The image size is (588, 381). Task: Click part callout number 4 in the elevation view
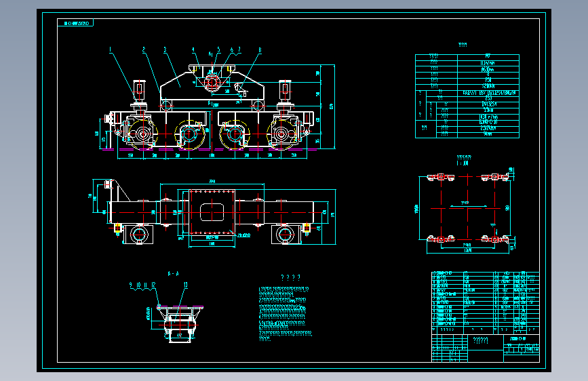(x=193, y=49)
